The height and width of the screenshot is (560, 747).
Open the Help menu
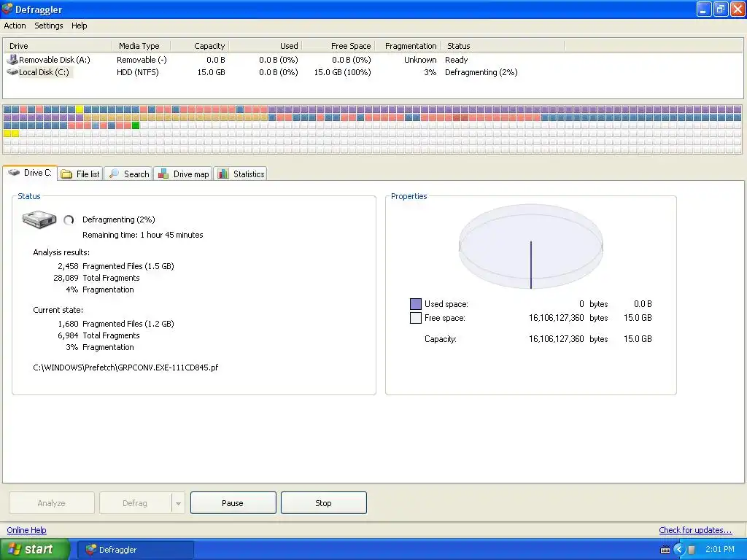pos(79,26)
